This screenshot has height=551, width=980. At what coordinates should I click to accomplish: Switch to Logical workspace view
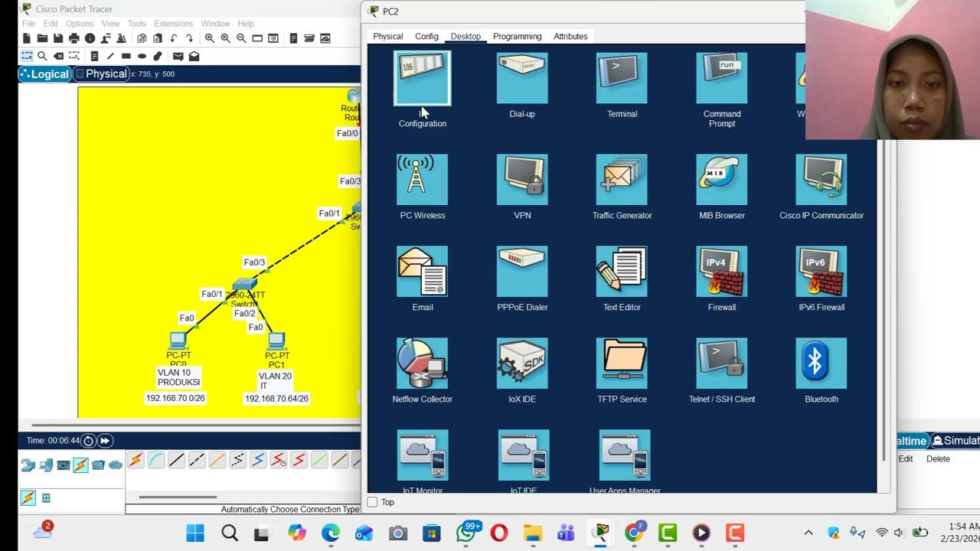click(x=44, y=74)
